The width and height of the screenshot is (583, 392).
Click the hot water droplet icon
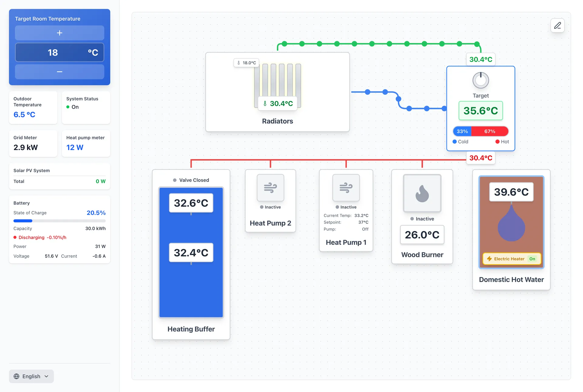pos(511,223)
